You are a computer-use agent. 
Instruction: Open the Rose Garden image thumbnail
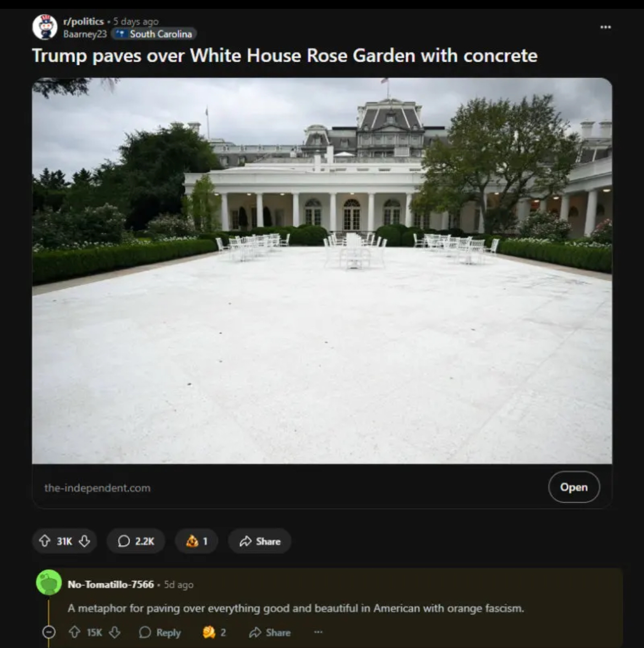click(x=322, y=271)
